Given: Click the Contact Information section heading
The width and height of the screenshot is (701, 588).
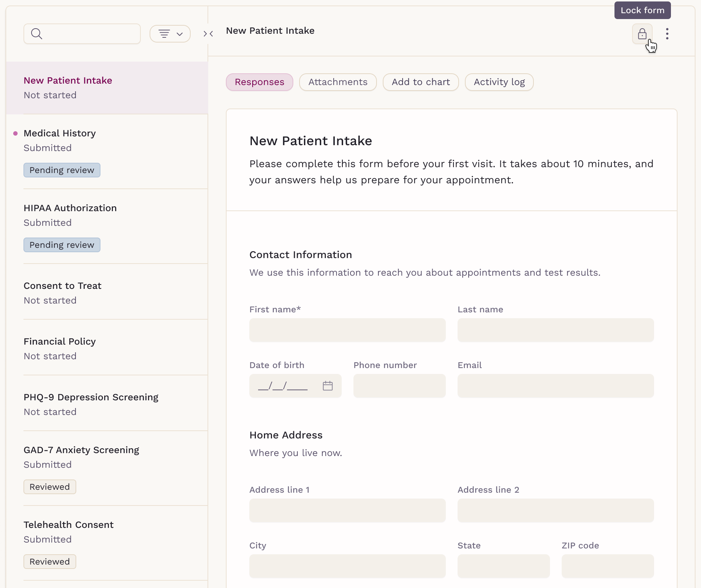Looking at the screenshot, I should coord(301,255).
